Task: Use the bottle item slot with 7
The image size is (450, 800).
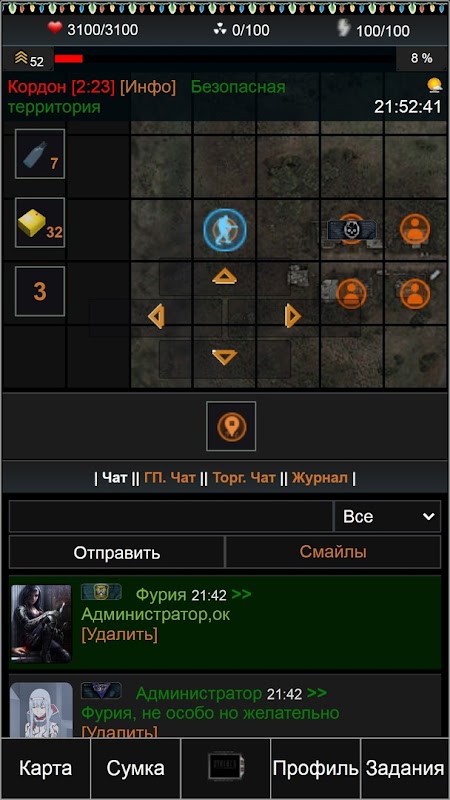Action: pyautogui.click(x=40, y=154)
